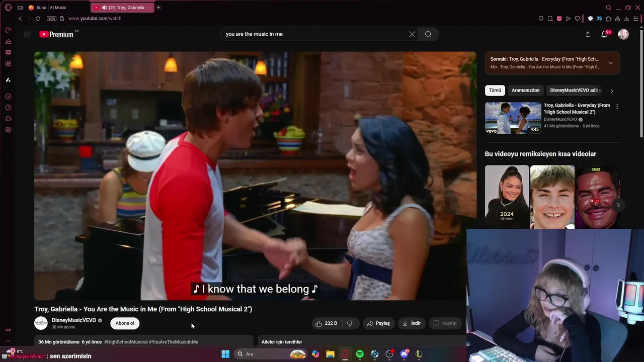Show more remix shorts with arrow
Image resolution: width=644 pixels, height=362 pixels.
tap(618, 205)
